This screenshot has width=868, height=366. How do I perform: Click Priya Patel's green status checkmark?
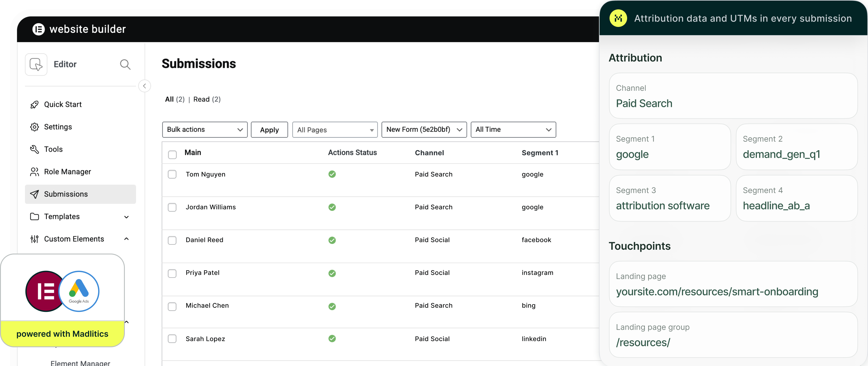(332, 273)
